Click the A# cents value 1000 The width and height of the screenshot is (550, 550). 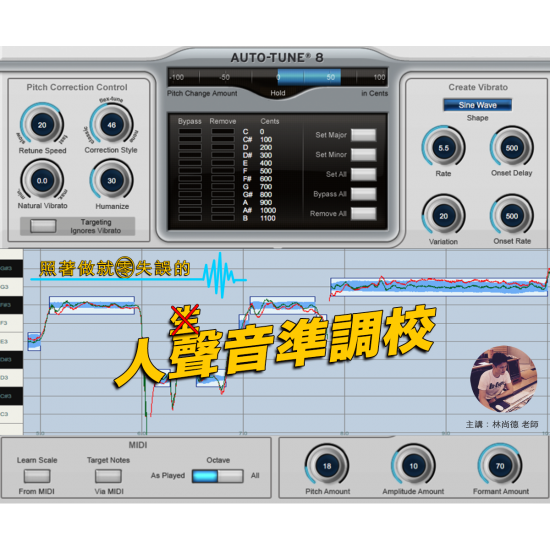pos(268,210)
